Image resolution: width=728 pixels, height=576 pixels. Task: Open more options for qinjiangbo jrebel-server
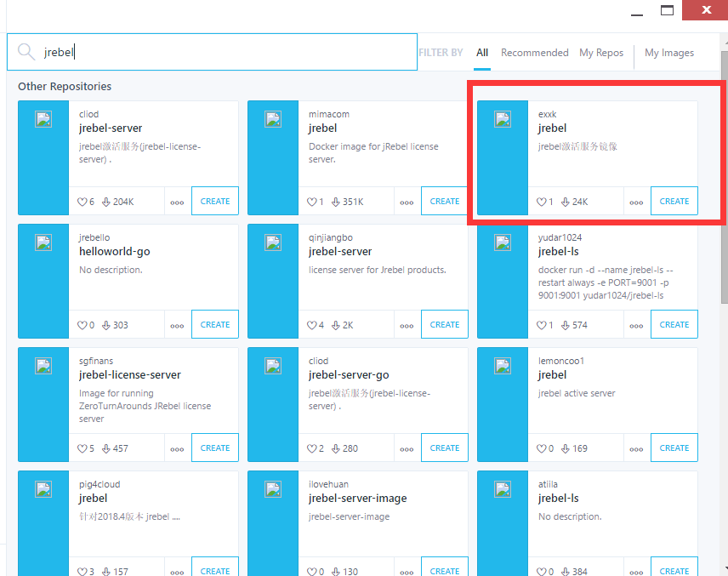[407, 326]
